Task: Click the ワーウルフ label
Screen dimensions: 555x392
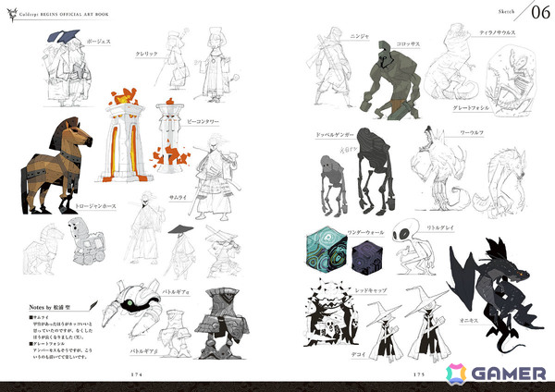Action: point(472,133)
